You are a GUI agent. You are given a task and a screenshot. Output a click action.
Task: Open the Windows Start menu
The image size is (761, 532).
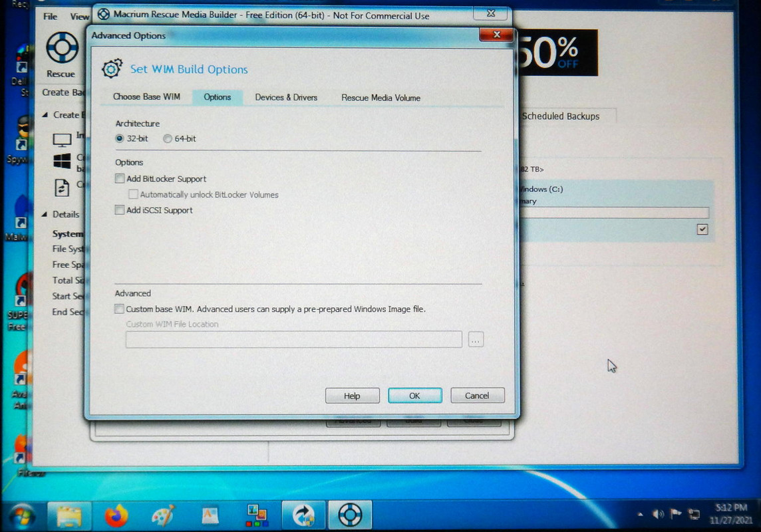pyautogui.click(x=21, y=517)
